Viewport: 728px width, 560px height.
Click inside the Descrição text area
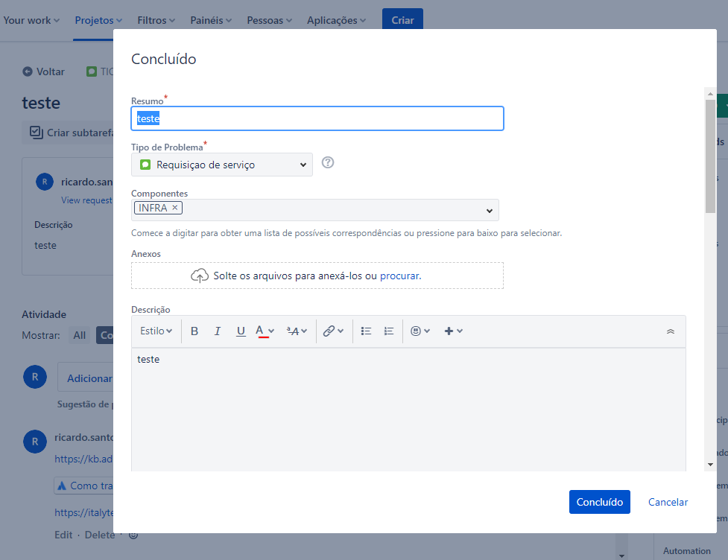pyautogui.click(x=408, y=410)
